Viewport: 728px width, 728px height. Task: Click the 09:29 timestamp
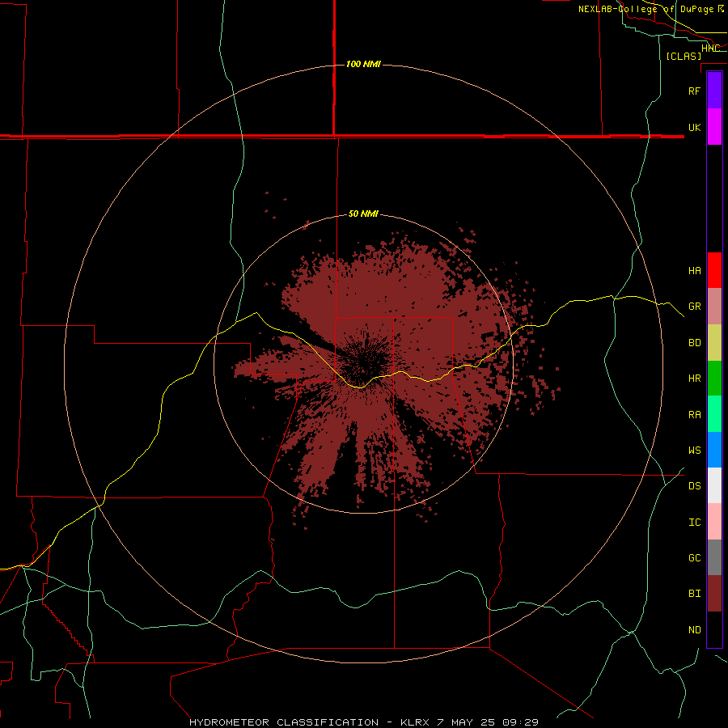click(x=520, y=722)
